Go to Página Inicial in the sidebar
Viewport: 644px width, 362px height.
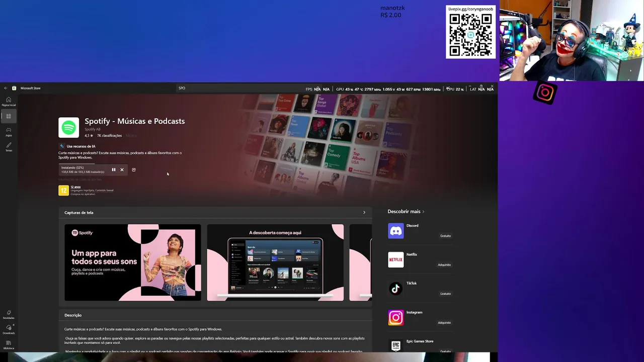[9, 101]
